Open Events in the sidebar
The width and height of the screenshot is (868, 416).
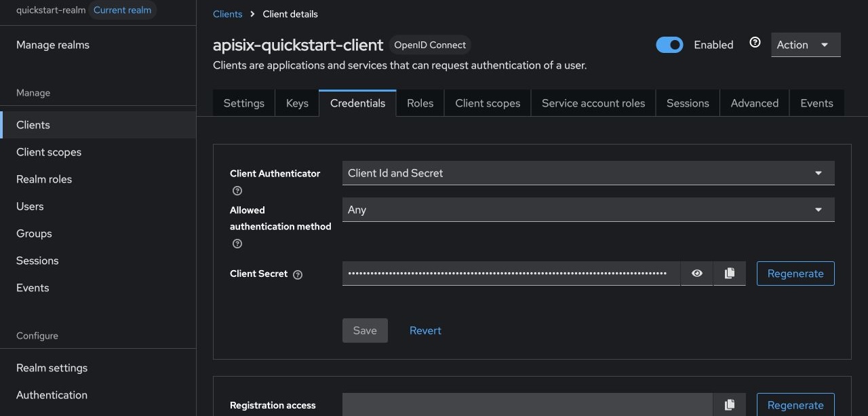pyautogui.click(x=98, y=288)
